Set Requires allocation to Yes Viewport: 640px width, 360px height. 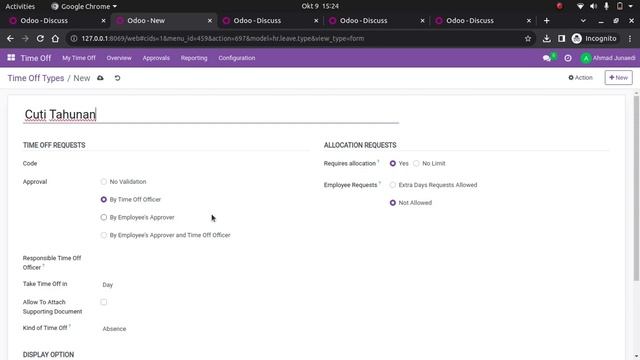(x=393, y=163)
